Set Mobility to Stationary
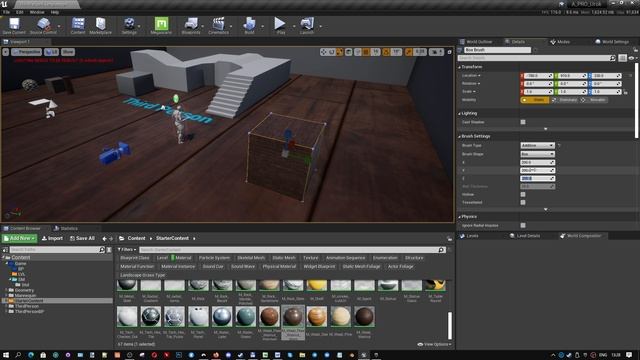The width and height of the screenshot is (640, 360). [565, 100]
